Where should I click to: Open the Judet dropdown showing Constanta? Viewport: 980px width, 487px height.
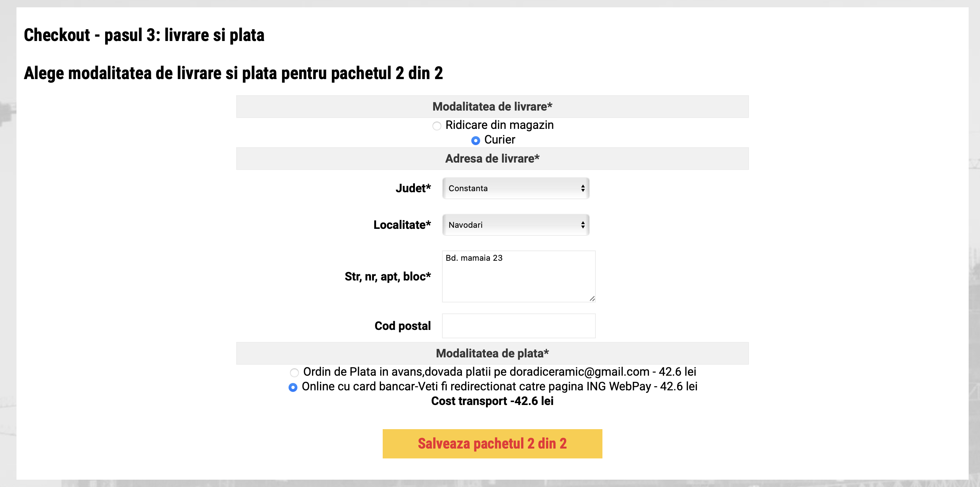(510, 188)
